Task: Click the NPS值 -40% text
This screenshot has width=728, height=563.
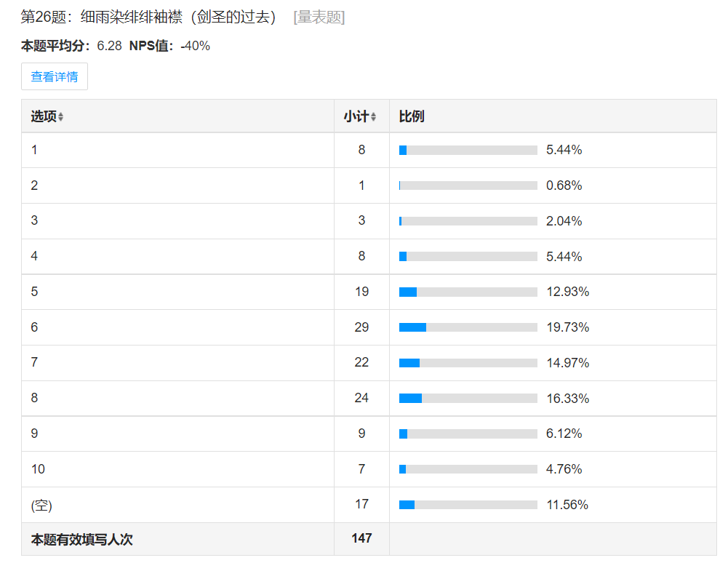Action: point(169,46)
